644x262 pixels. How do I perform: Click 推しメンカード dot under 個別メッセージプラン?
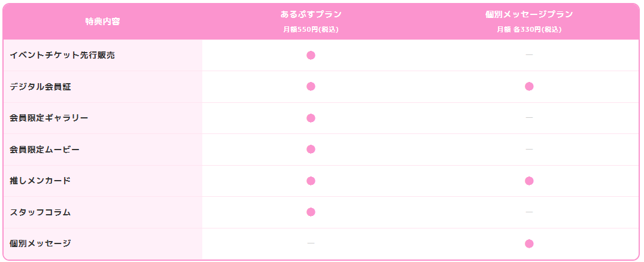[529, 181]
